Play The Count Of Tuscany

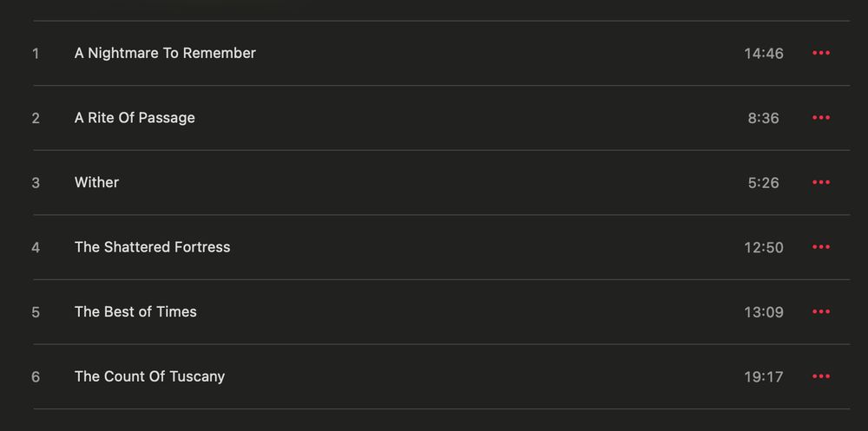(x=149, y=376)
